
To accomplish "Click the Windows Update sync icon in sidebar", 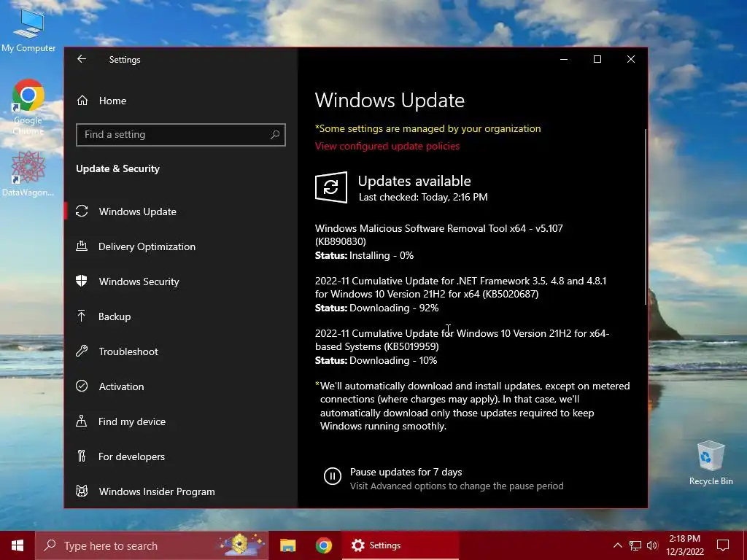I will 82,211.
